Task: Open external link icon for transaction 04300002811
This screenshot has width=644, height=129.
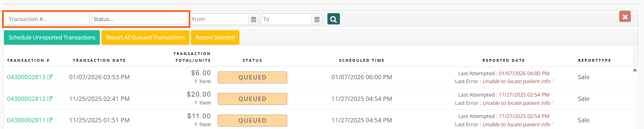Action: click(50, 120)
